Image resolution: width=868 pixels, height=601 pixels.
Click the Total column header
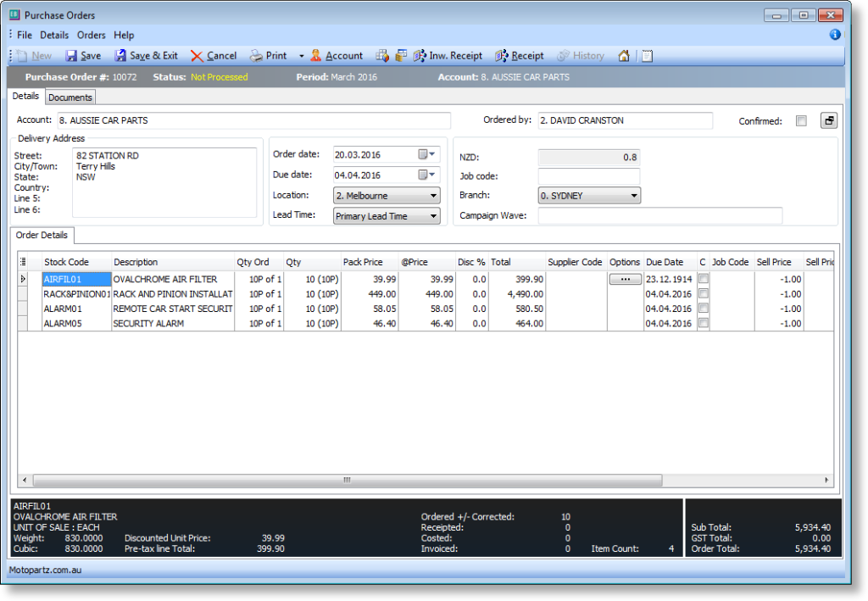(x=517, y=262)
